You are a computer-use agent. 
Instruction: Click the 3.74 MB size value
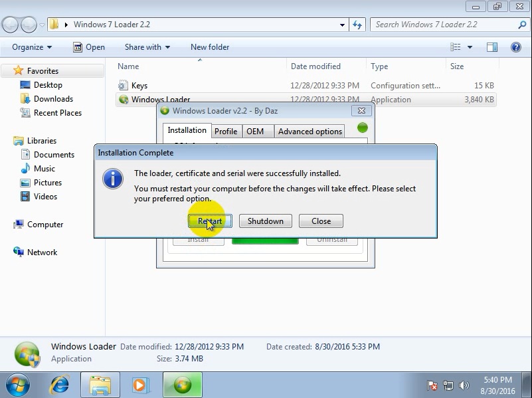pos(189,359)
